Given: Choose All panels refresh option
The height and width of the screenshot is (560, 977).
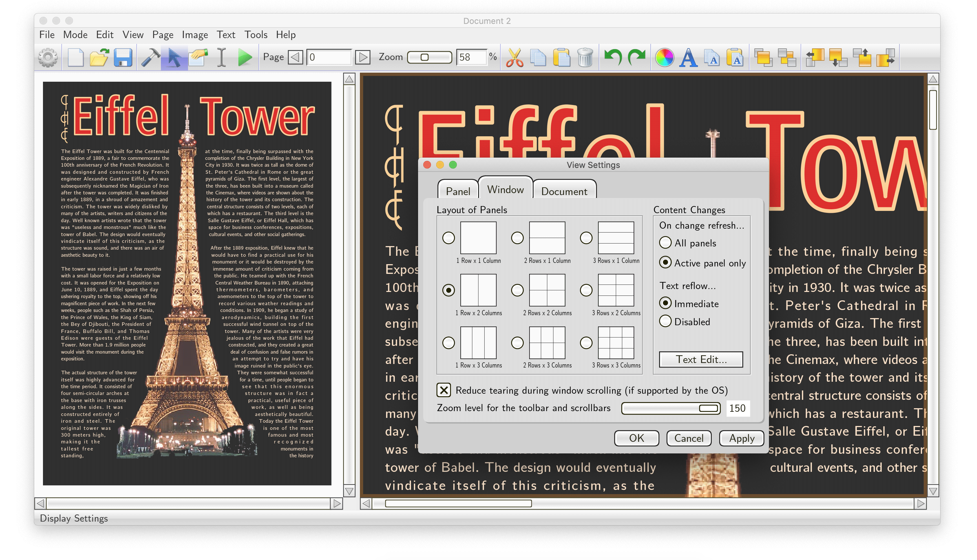Looking at the screenshot, I should (666, 243).
